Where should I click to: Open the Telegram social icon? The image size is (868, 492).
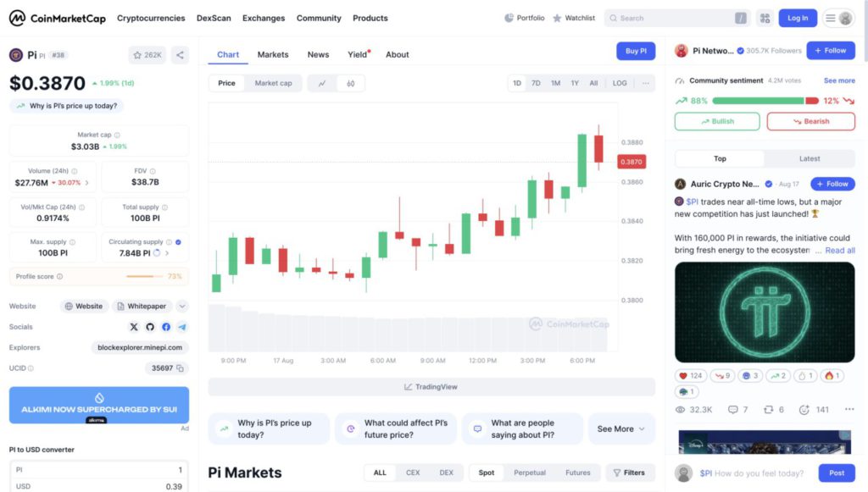tap(182, 327)
